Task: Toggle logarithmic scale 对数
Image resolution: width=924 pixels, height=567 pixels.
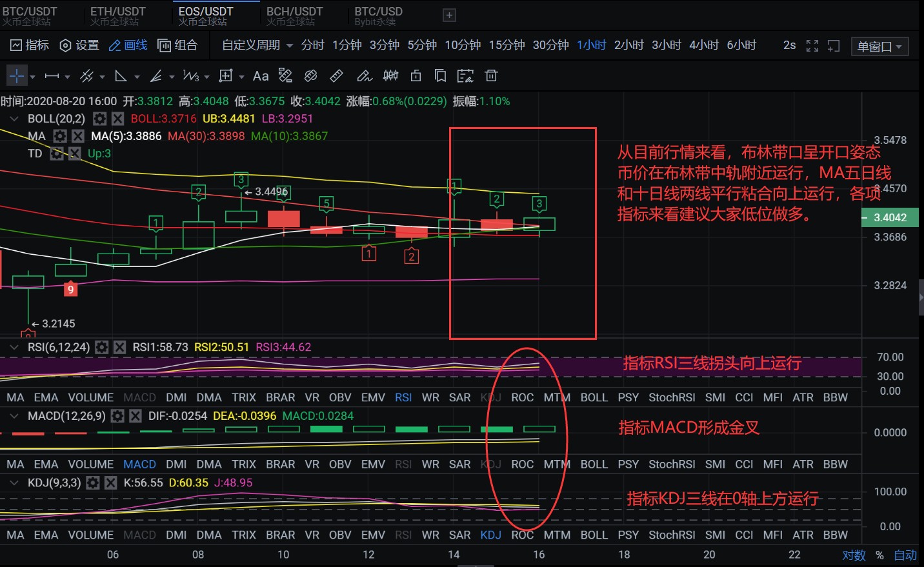Action: pos(854,555)
